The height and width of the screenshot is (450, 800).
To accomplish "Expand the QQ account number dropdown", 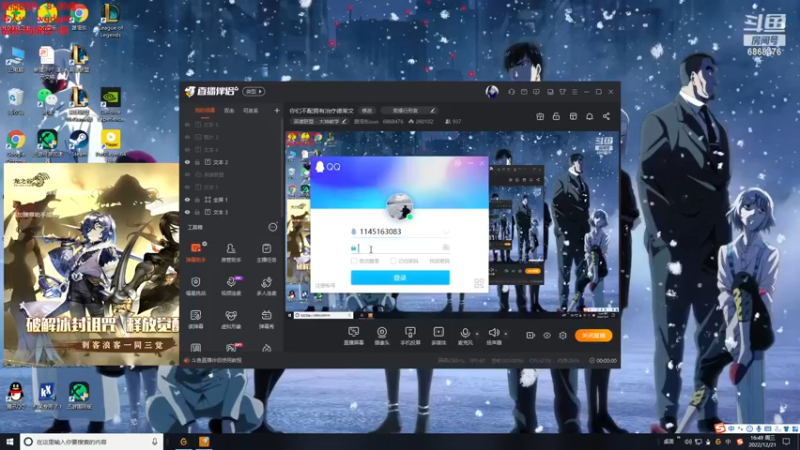I will coord(446,232).
